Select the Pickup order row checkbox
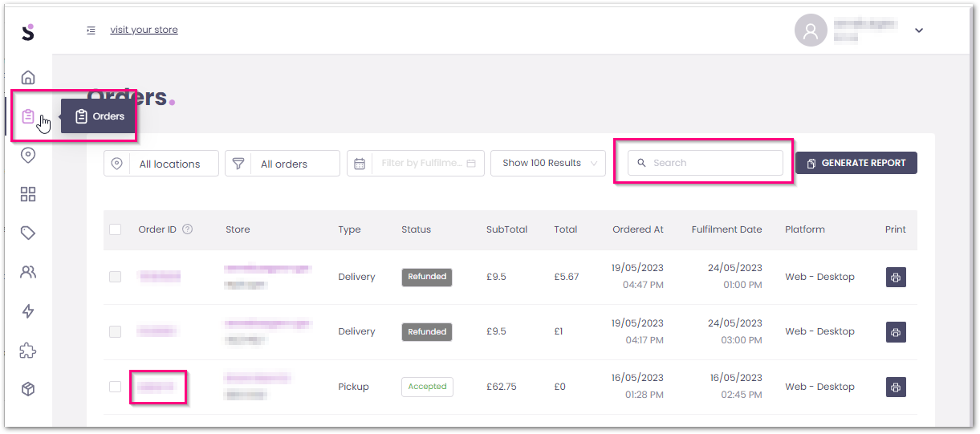Screen dimensions: 980x434 click(116, 387)
